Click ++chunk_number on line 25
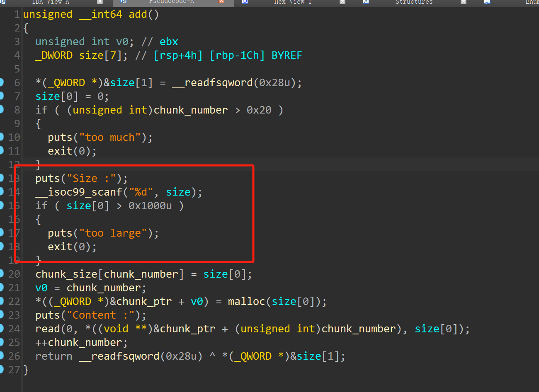Viewport: 539px width, 392px height. [79, 343]
